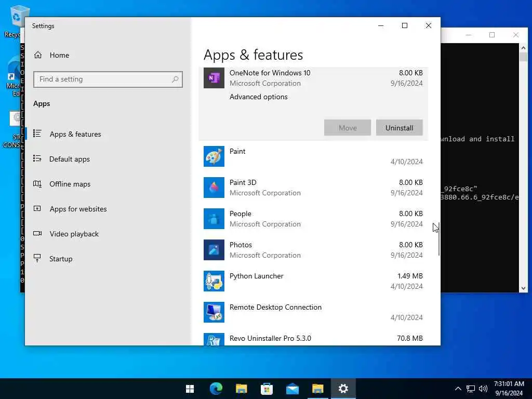The height and width of the screenshot is (399, 532).
Task: Open the first File Explorer taskbar icon
Action: pos(241,389)
